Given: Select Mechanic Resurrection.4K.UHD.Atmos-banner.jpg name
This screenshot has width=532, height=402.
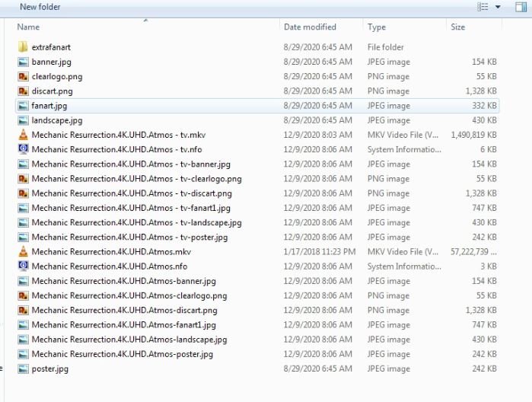Looking at the screenshot, I should [124, 281].
